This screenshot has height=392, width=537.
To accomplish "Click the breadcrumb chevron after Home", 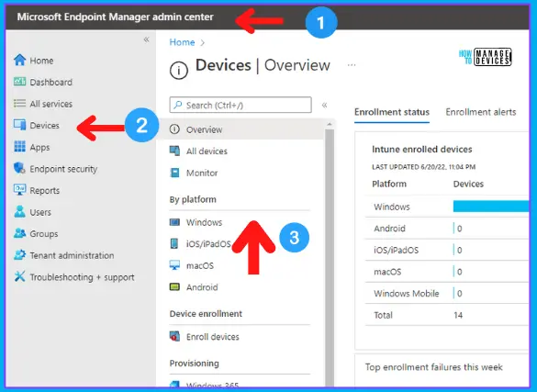I will click(x=202, y=42).
